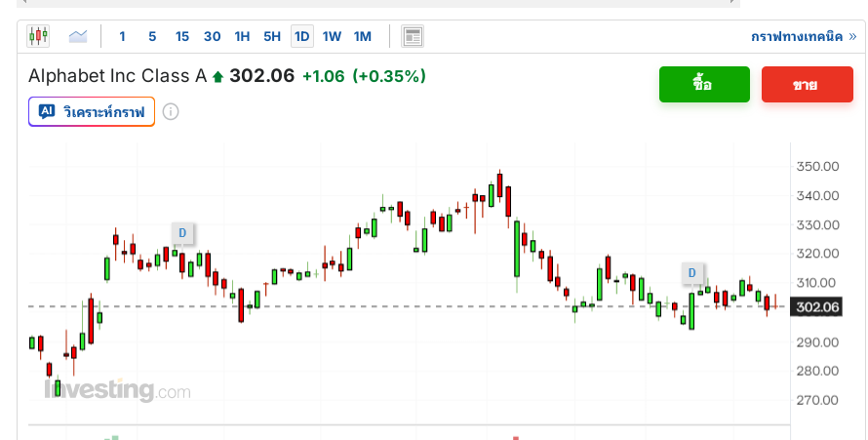
Task: Click the (+0.35%) percent change
Action: pos(389,76)
